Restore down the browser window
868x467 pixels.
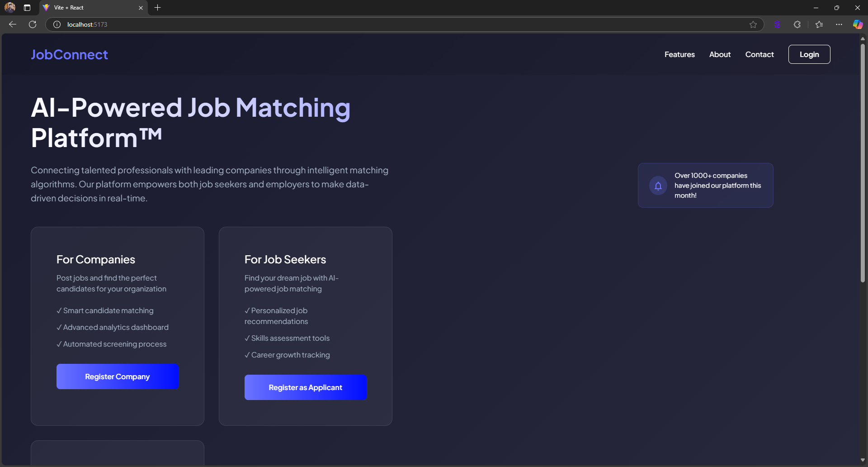click(837, 8)
